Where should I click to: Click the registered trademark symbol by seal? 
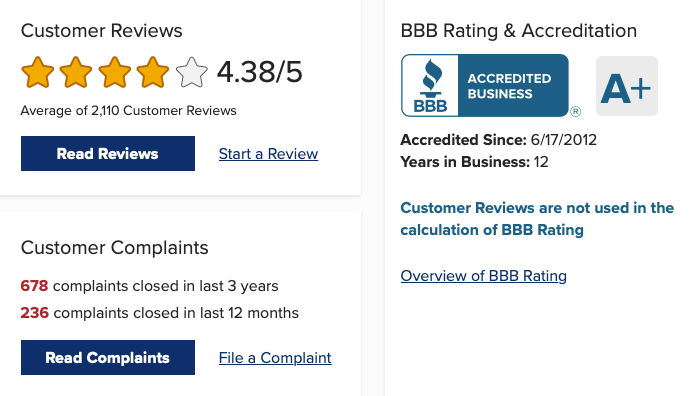click(575, 111)
